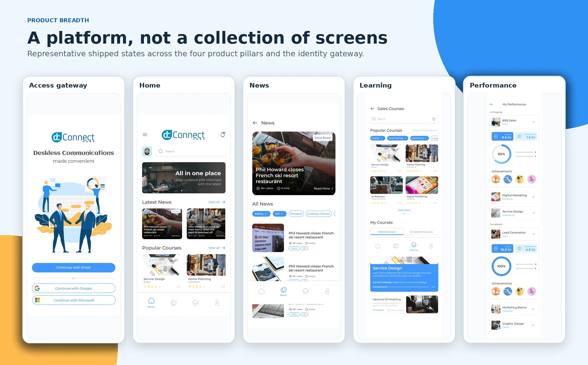This screenshot has height=365, width=588.
Task: Tap Learning icon in Home screen bottom bar
Action: [x=195, y=303]
